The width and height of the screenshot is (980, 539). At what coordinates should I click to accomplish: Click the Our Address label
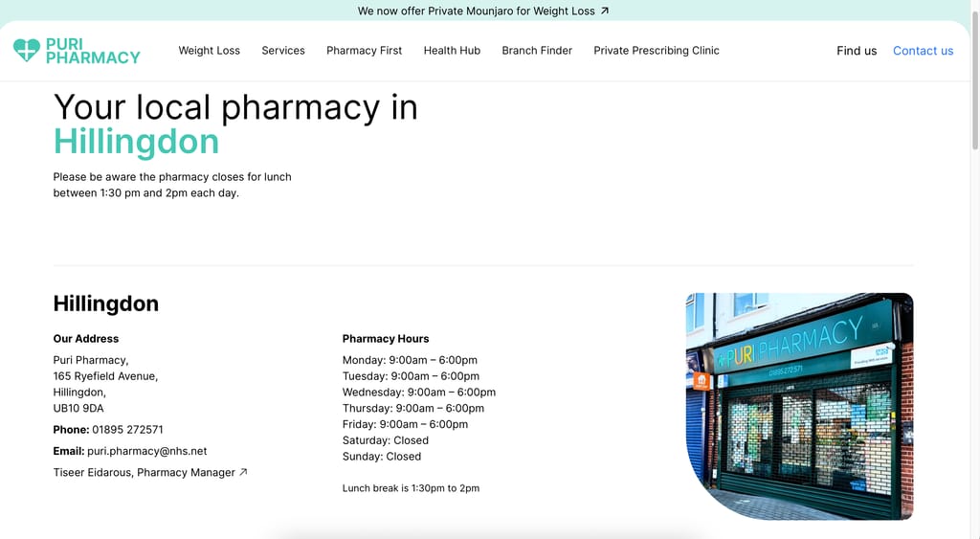(85, 338)
